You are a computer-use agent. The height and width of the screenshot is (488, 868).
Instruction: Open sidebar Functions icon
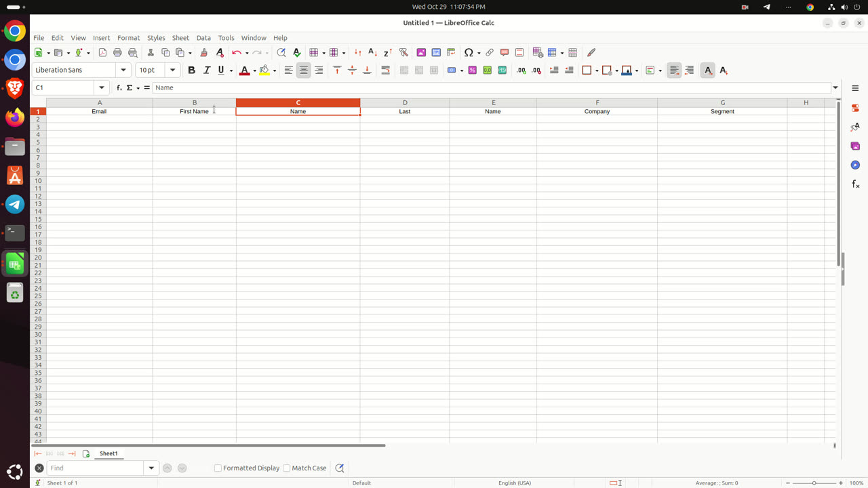(855, 184)
